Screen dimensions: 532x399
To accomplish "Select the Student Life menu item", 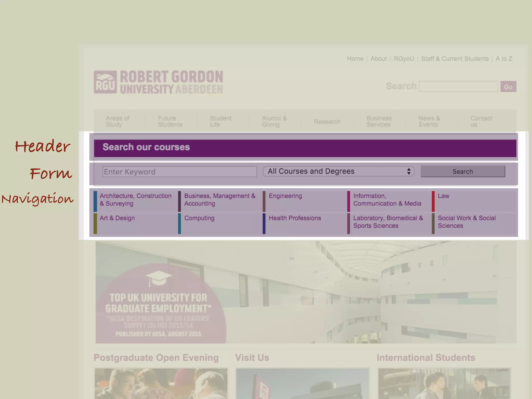I will (x=221, y=122).
